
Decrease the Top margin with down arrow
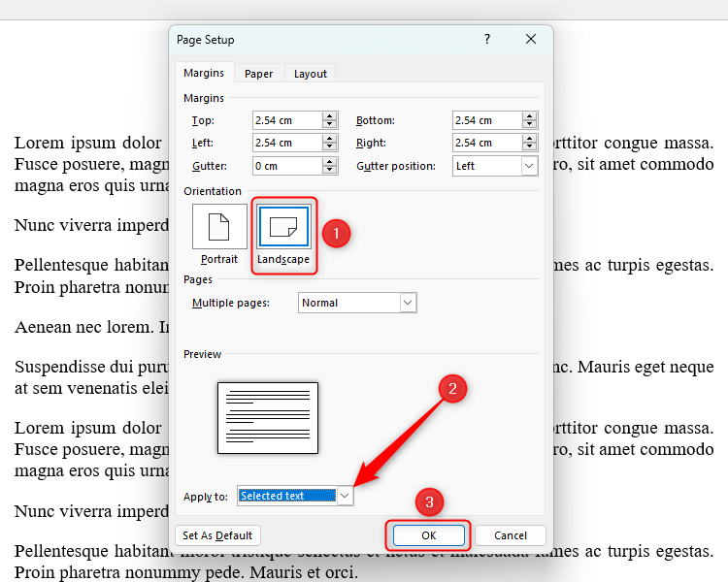330,124
